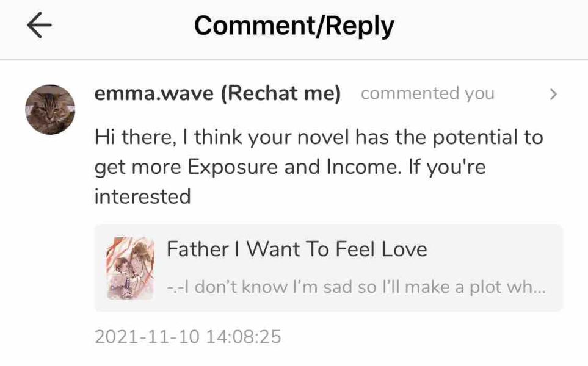This screenshot has width=588, height=366.
Task: Click "If you're" in the comment
Action: point(446,167)
